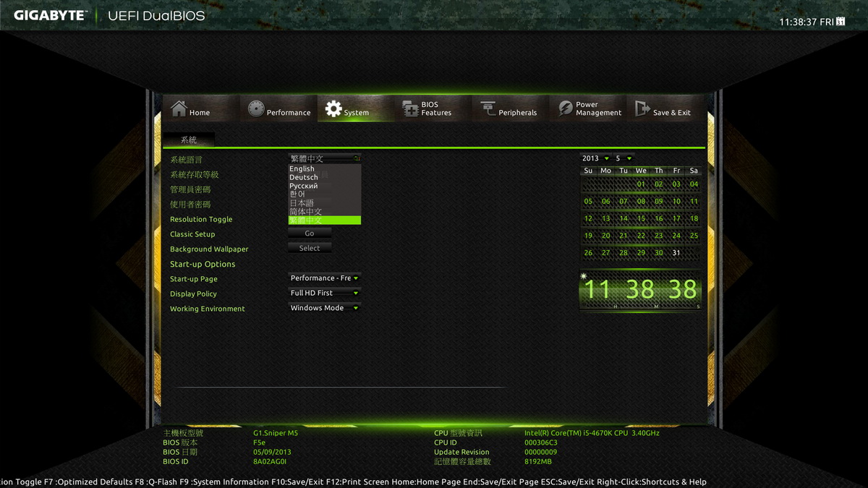868x488 pixels.
Task: Click the BIOS version F5e text
Action: tap(259, 442)
